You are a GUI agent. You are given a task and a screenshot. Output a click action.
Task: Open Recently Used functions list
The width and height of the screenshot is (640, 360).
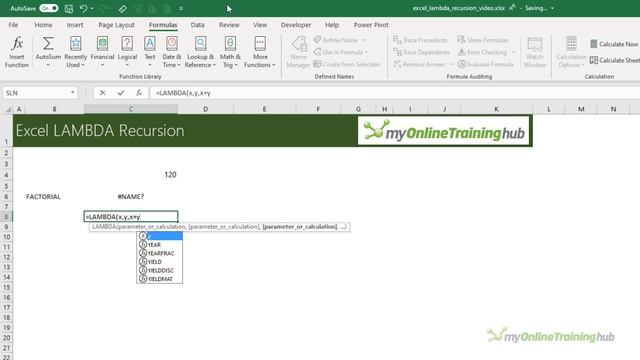point(76,51)
